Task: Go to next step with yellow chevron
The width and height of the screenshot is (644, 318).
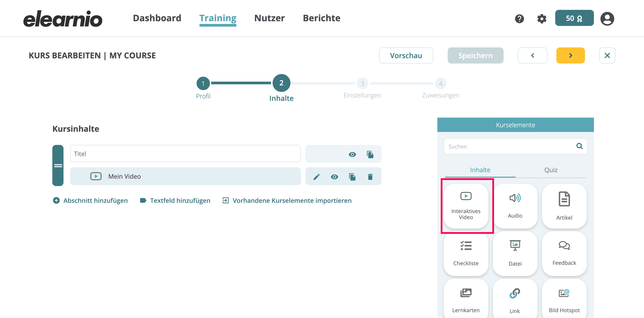Action: click(x=570, y=55)
